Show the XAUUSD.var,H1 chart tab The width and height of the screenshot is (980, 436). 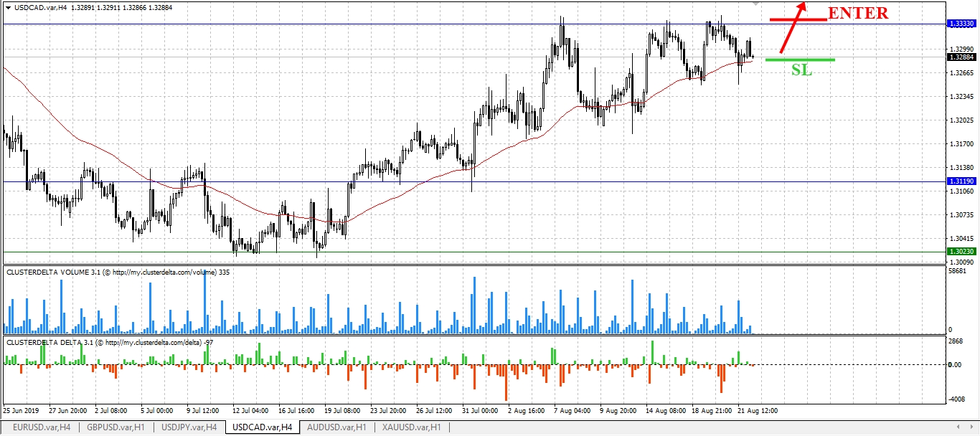[x=411, y=427]
